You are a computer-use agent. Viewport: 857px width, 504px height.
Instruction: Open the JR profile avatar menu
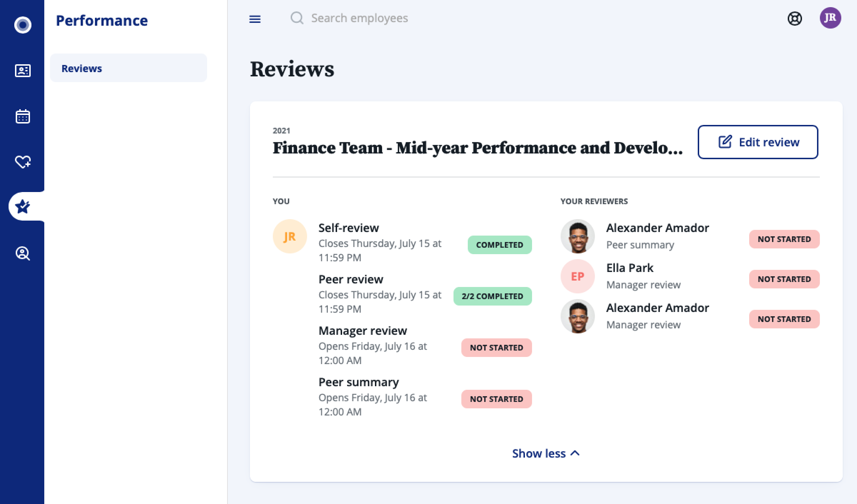[830, 18]
